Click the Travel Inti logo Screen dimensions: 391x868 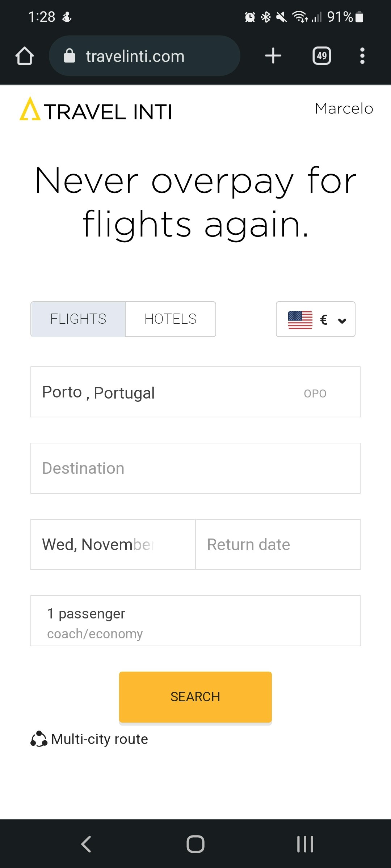(x=96, y=110)
